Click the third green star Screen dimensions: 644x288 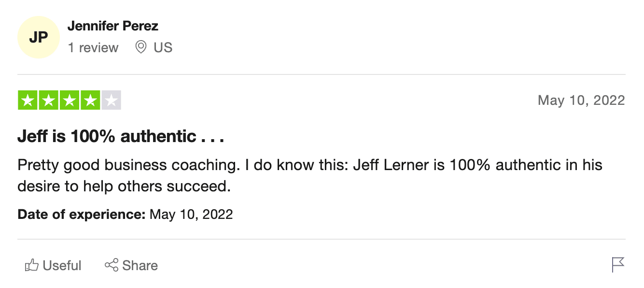click(x=70, y=100)
